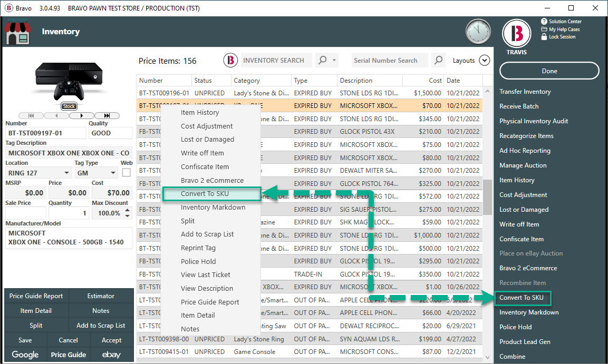Open the ebay lookup button
This screenshot has width=608, height=364.
[111, 355]
